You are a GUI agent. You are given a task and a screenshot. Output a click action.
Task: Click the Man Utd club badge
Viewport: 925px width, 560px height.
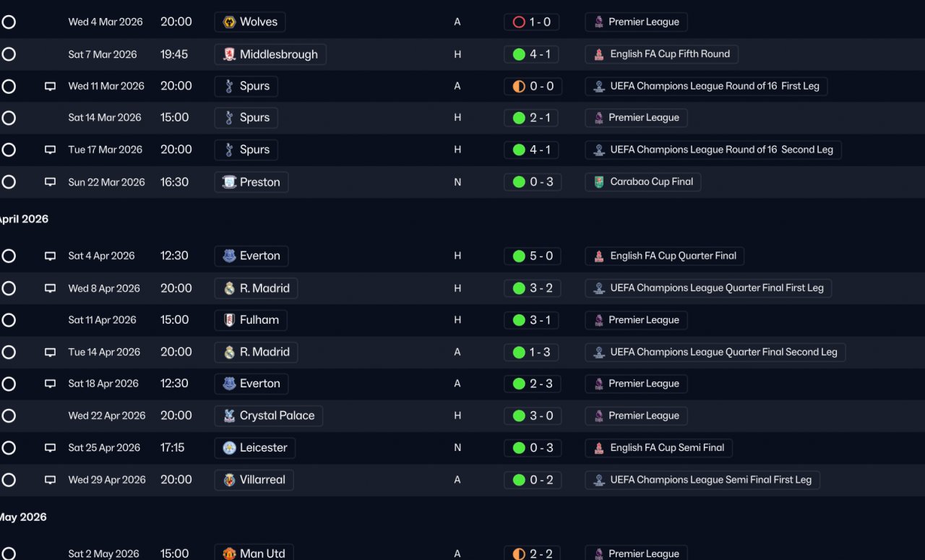coord(229,553)
